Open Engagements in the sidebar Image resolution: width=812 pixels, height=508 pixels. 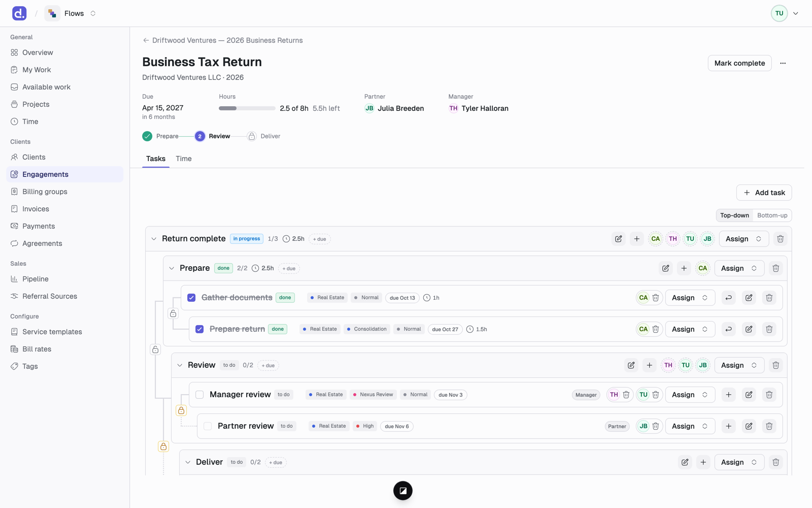point(65,174)
